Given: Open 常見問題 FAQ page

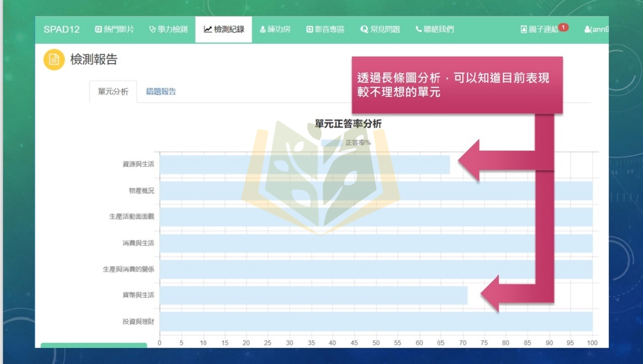Looking at the screenshot, I should pos(380,30).
